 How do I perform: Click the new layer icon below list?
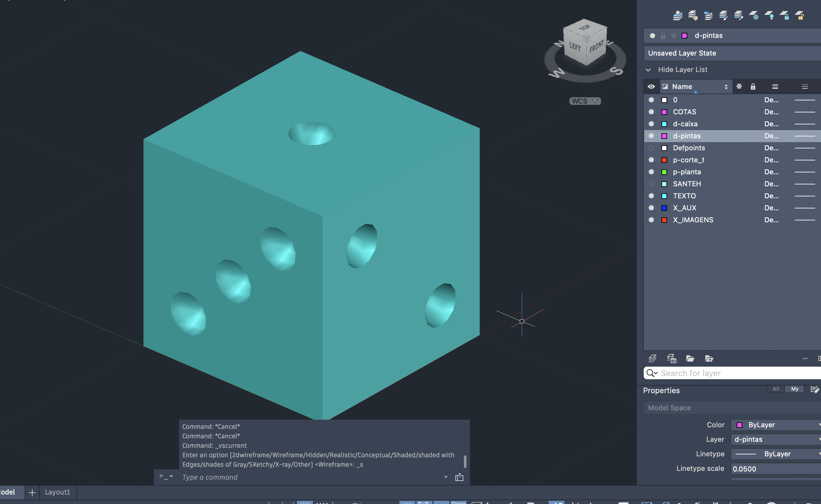pos(652,358)
